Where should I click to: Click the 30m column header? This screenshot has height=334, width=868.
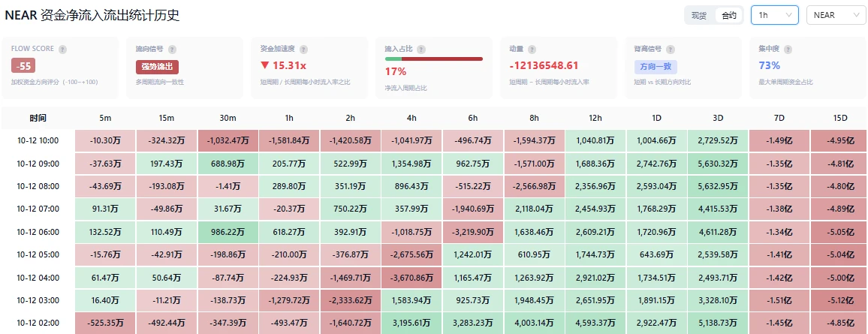[x=228, y=118]
